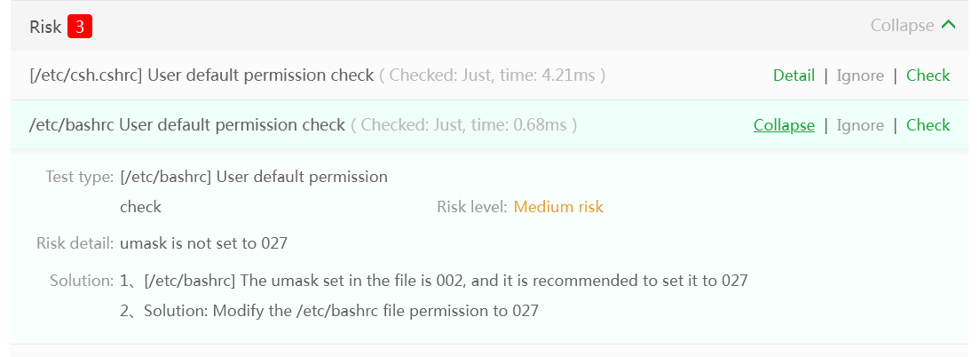The image size is (980, 357).
Task: Select the /etc/bashrc User default permission row title
Action: point(187,125)
